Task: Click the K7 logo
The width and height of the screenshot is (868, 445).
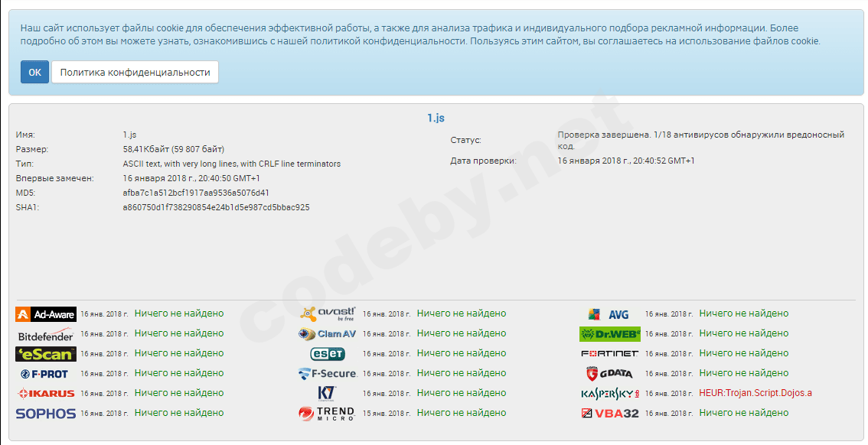Action: [x=327, y=393]
